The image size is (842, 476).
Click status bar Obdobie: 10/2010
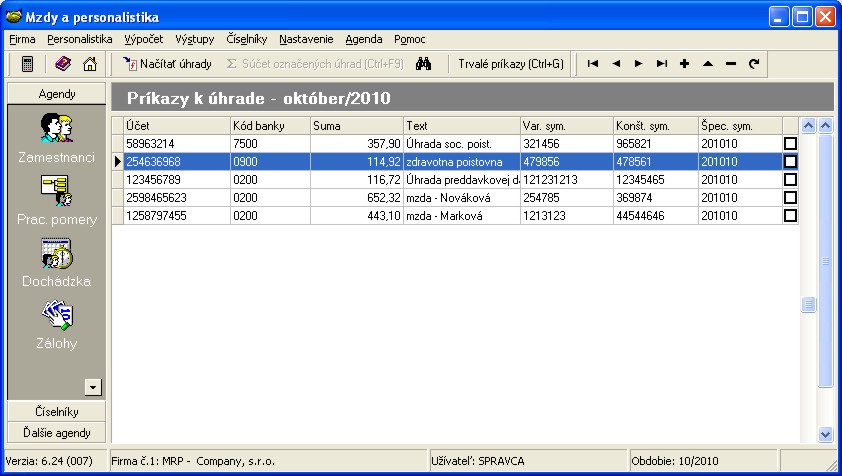702,461
